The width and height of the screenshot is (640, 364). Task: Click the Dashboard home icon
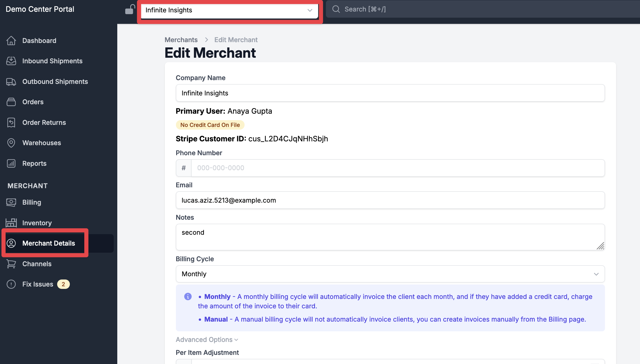[11, 41]
